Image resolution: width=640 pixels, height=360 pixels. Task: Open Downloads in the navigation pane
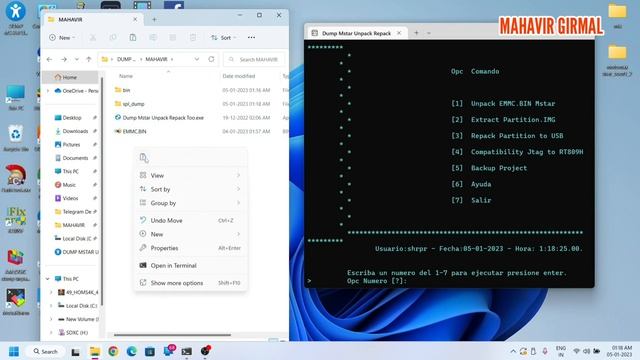pos(76,131)
